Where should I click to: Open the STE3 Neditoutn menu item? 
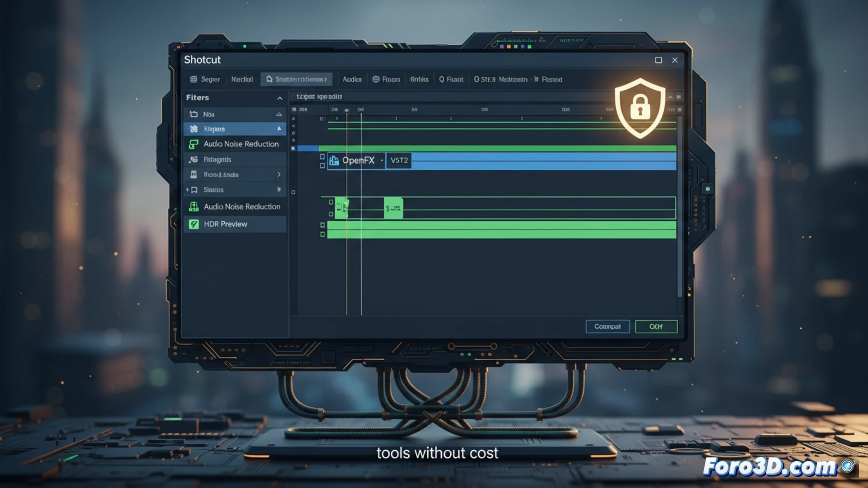point(500,79)
